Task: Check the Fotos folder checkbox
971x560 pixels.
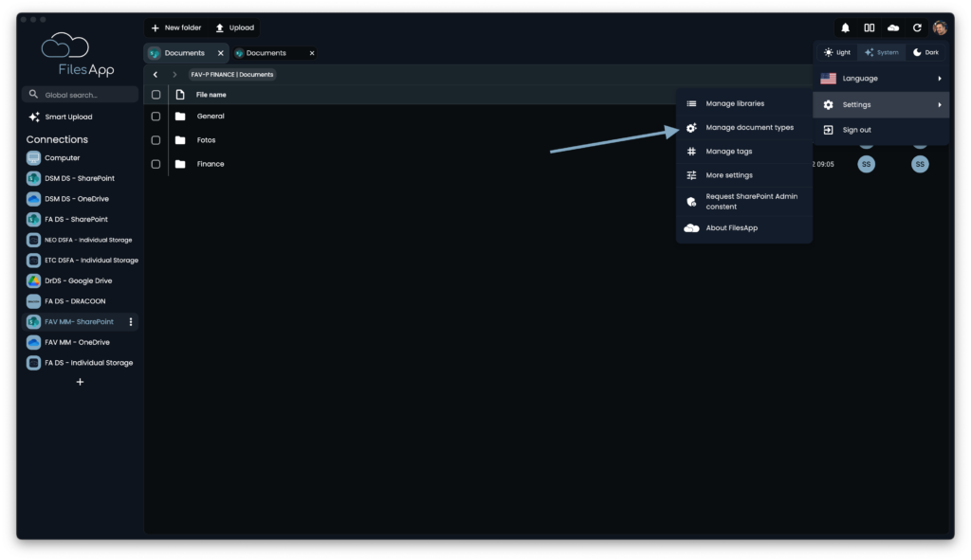Action: tap(156, 140)
